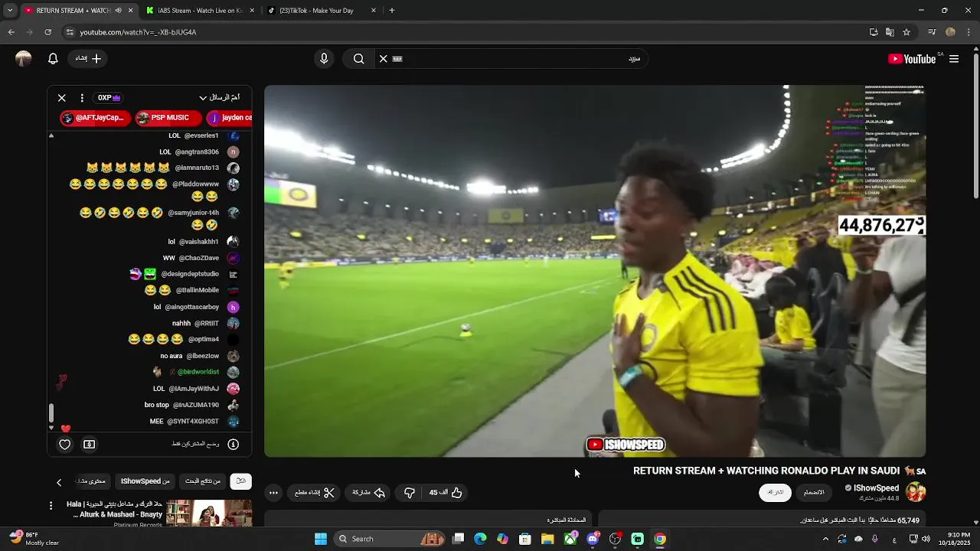Dislike the video with thumbs down
This screenshot has height=551, width=980.
410,493
